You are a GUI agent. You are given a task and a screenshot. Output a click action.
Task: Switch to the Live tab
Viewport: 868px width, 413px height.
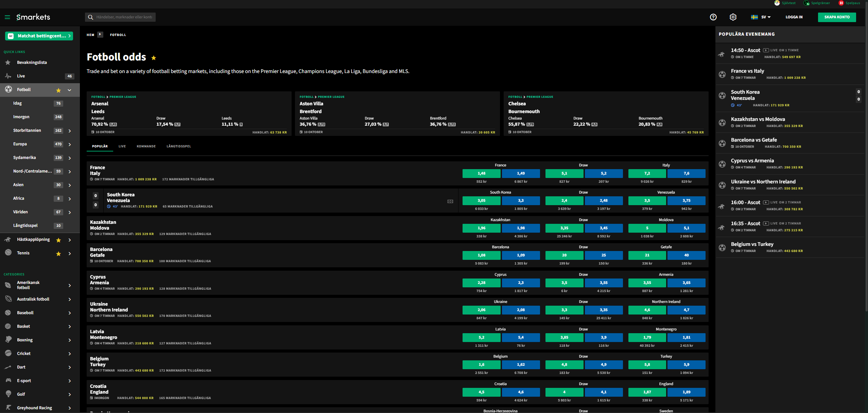pos(122,146)
